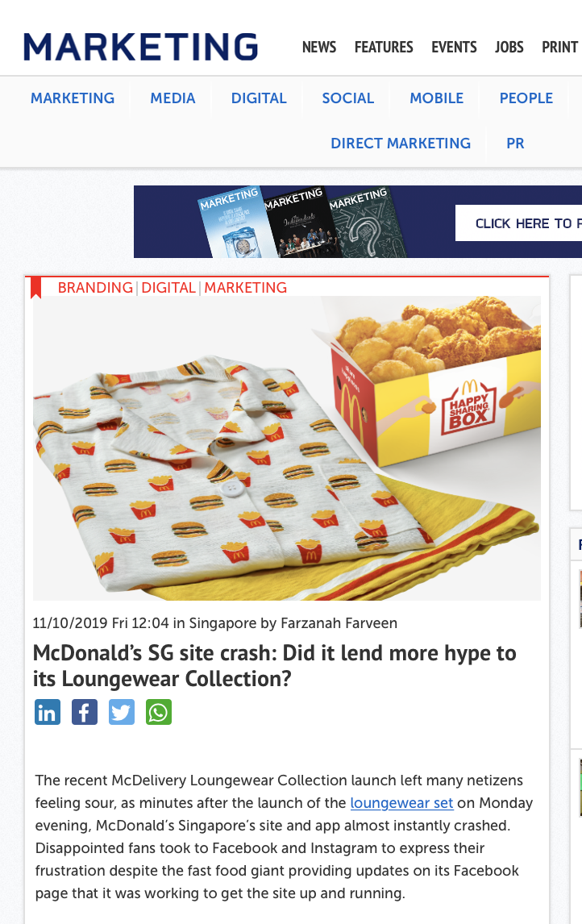Open DIRECT MARKETING category
The image size is (582, 924).
coord(401,144)
